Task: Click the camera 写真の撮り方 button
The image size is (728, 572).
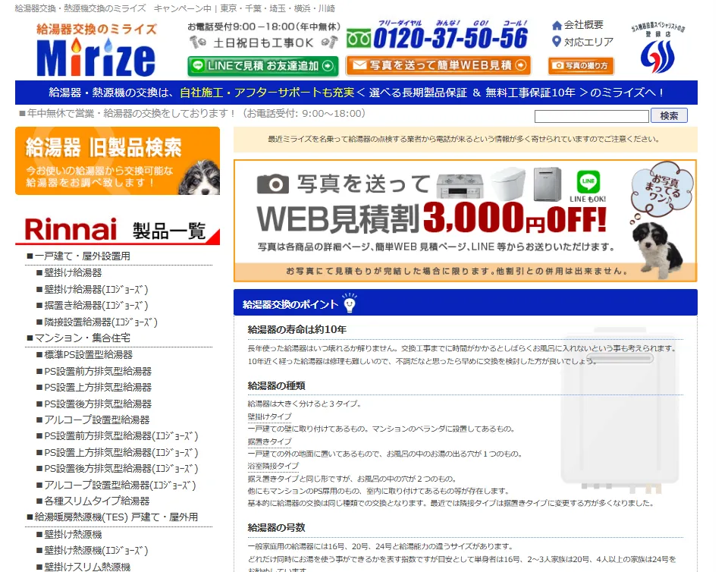Action: pos(581,66)
